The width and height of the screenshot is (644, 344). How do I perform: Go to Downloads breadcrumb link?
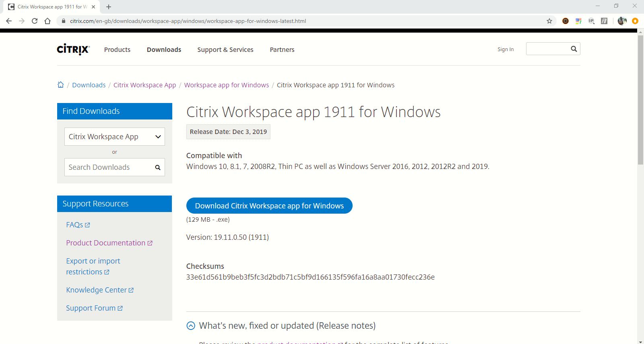coord(89,85)
